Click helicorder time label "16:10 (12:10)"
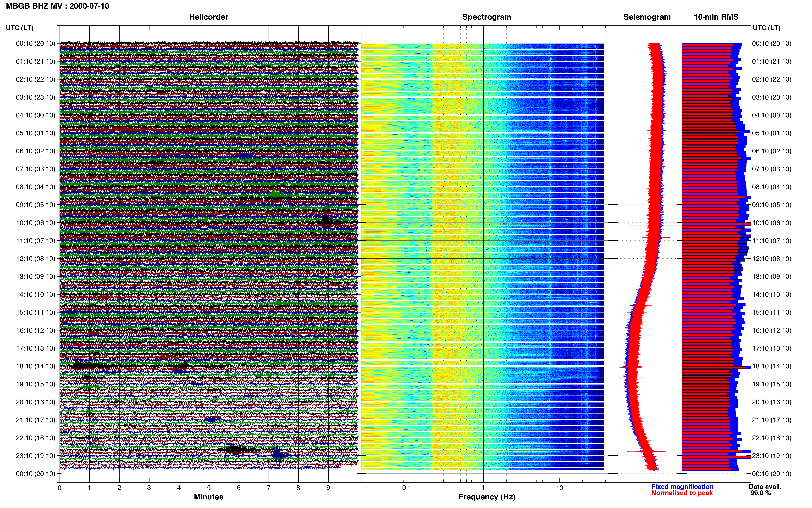 pyautogui.click(x=36, y=330)
